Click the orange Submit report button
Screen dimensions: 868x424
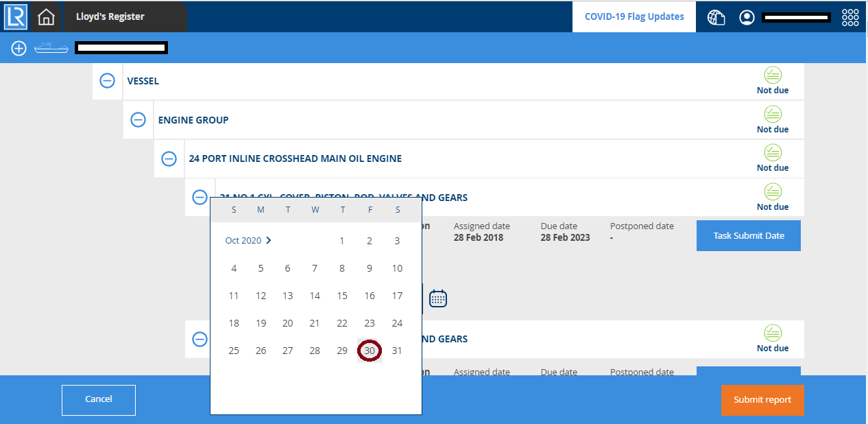click(762, 400)
